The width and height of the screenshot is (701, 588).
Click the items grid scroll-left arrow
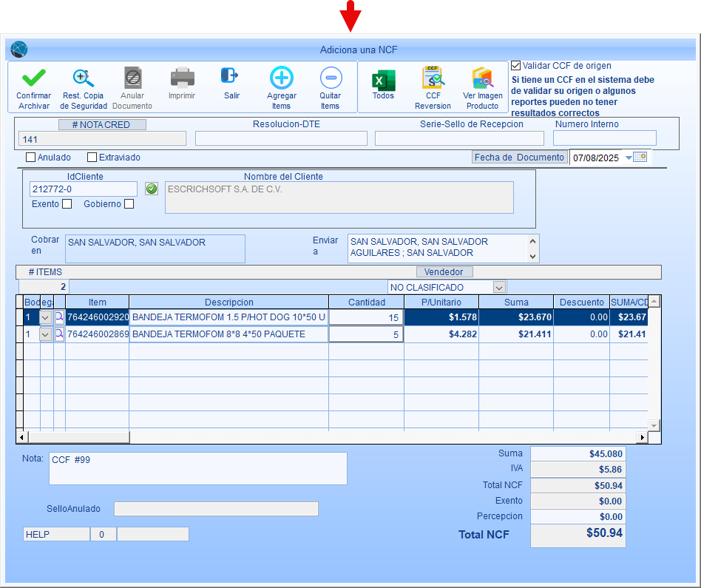21,437
